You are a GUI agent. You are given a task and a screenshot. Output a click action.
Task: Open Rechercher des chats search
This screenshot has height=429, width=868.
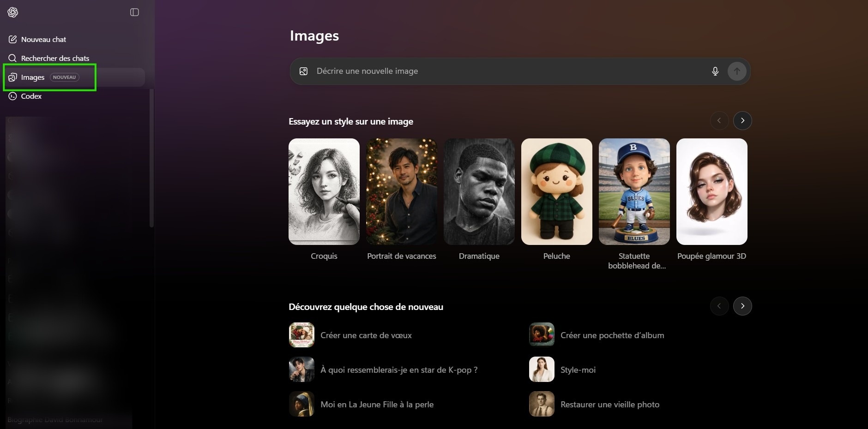[x=54, y=59]
